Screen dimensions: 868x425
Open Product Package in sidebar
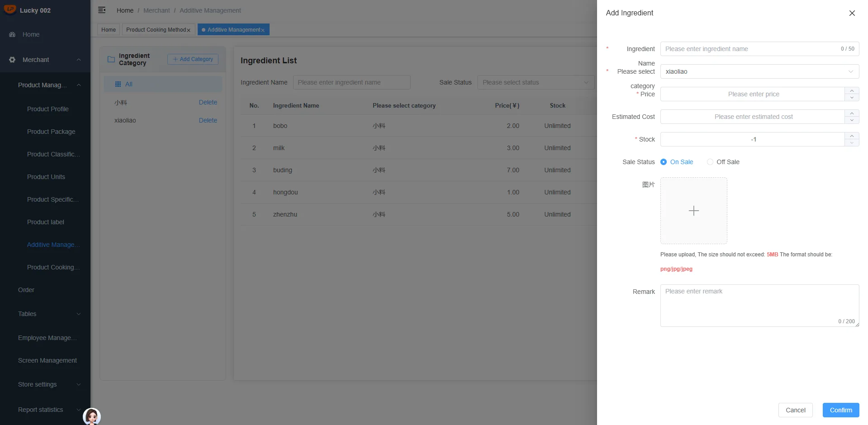tap(51, 132)
